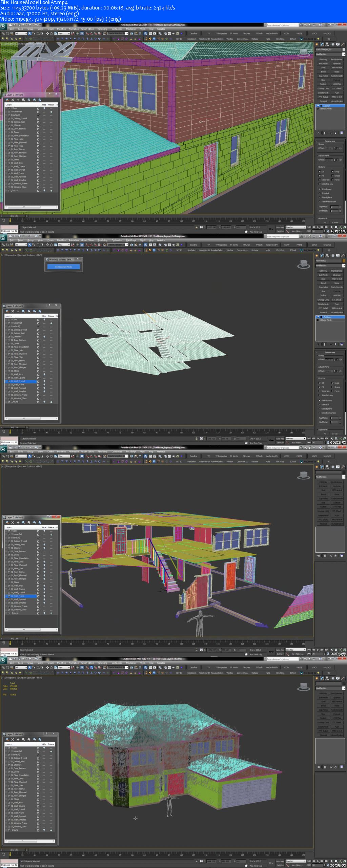Toggle Swap checkbox in first frame Parameters
Viewport: 347px width, 868px height.
tap(332, 171)
